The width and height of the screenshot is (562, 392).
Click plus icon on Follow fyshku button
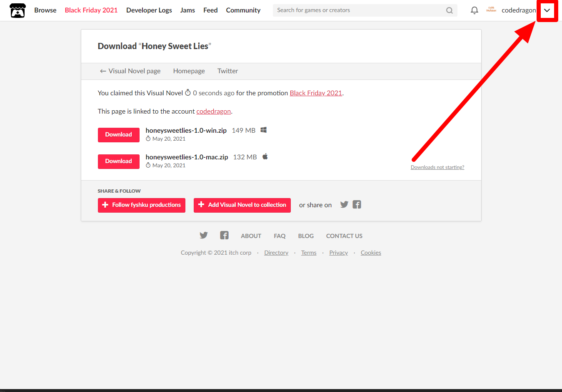[x=105, y=205]
